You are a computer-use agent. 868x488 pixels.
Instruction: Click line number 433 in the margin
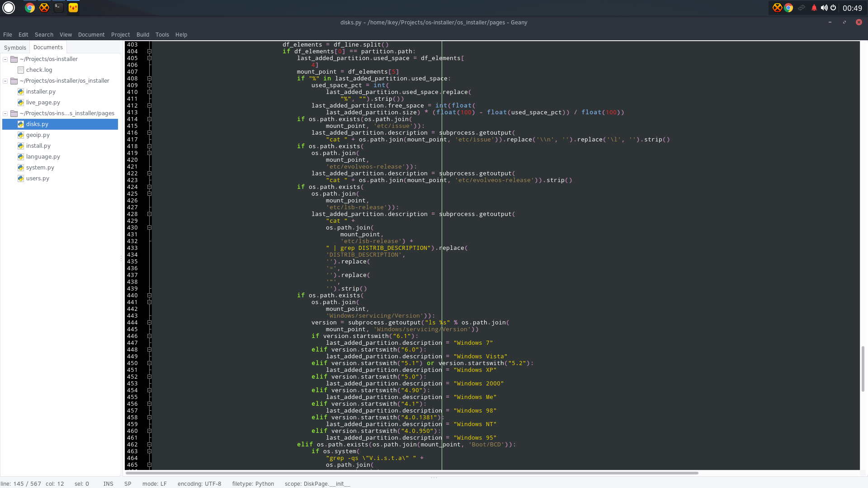132,248
